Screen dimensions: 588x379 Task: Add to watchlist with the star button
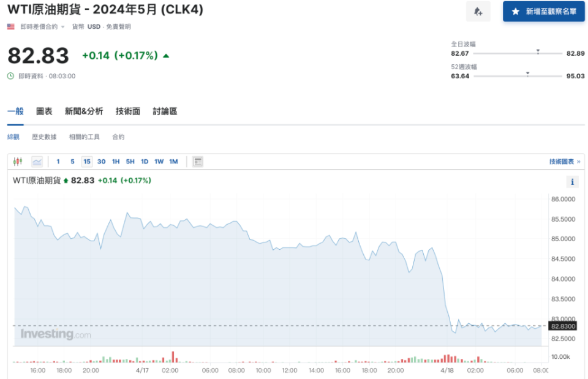click(544, 12)
